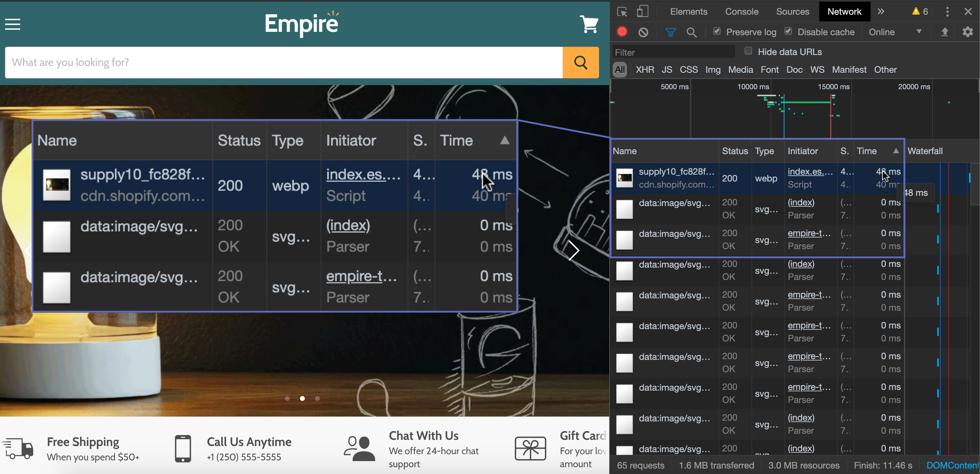Clear the network log
Image resolution: width=980 pixels, height=474 pixels.
click(643, 32)
